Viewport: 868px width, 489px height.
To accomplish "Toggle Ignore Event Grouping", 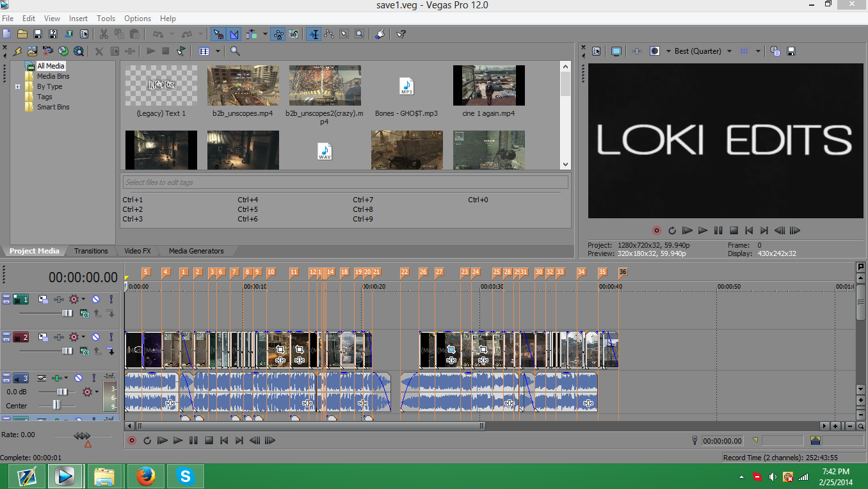I will 294,34.
